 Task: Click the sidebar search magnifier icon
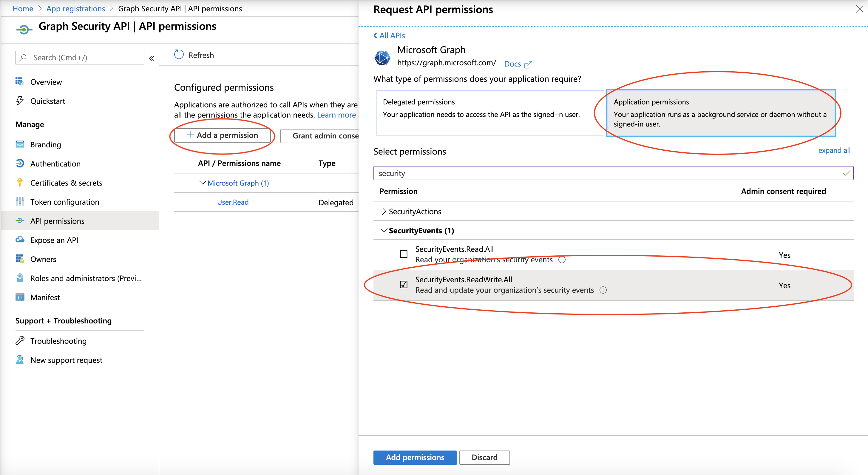(x=23, y=58)
